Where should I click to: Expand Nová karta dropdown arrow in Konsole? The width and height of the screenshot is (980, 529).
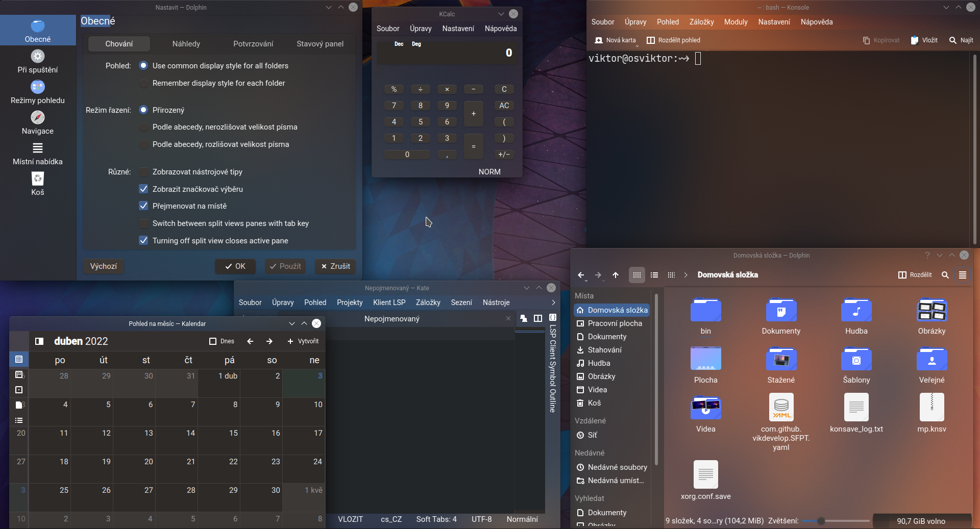click(637, 46)
